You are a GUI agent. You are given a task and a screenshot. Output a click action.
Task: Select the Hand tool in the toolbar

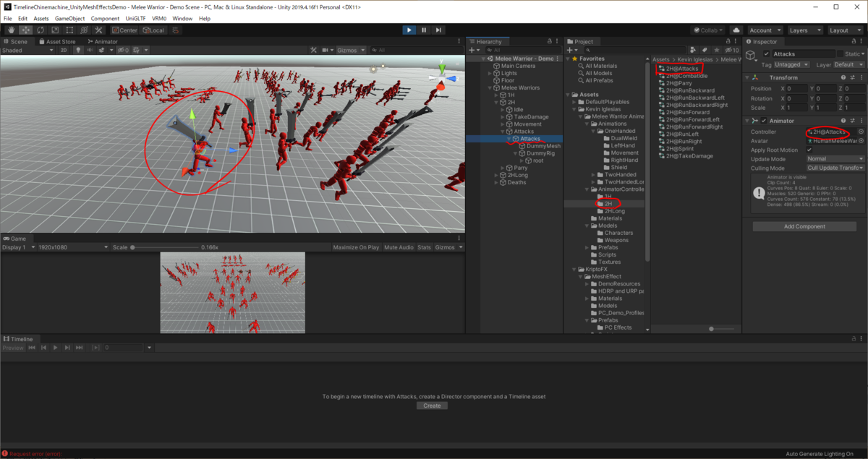click(x=11, y=30)
